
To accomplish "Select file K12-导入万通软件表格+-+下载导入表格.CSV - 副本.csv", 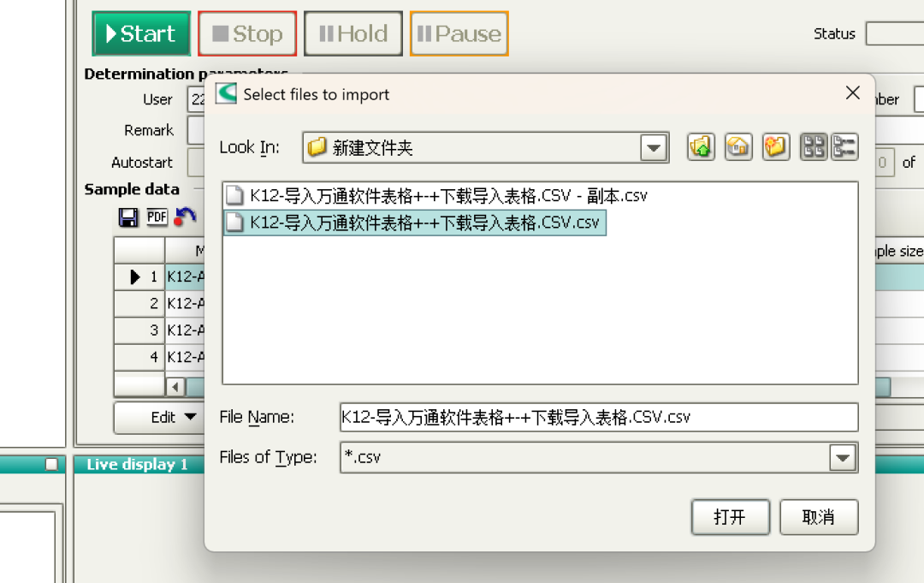I will tap(437, 195).
